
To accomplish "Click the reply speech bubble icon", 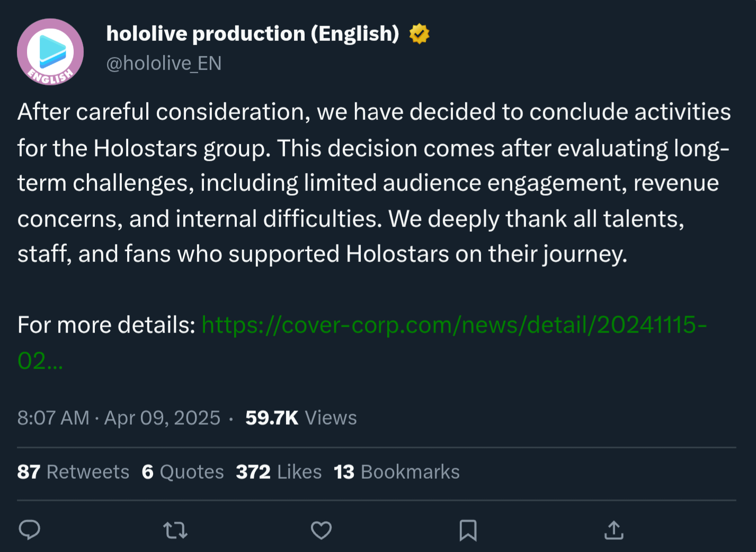I will pos(30,530).
